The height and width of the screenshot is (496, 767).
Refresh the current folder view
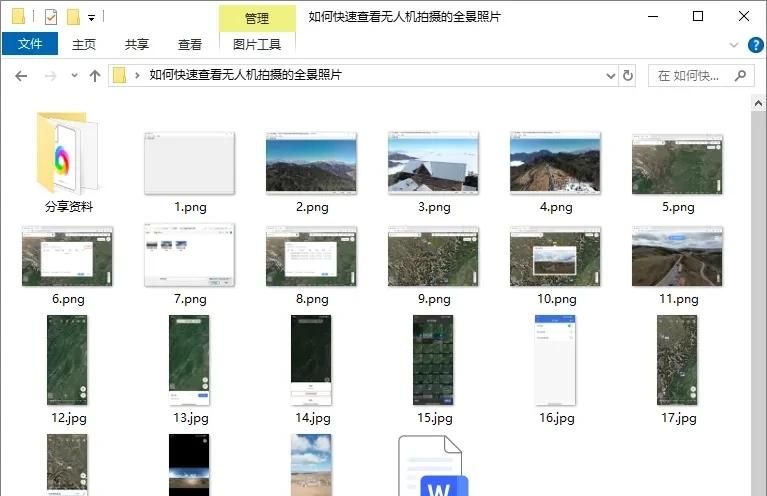pos(628,76)
